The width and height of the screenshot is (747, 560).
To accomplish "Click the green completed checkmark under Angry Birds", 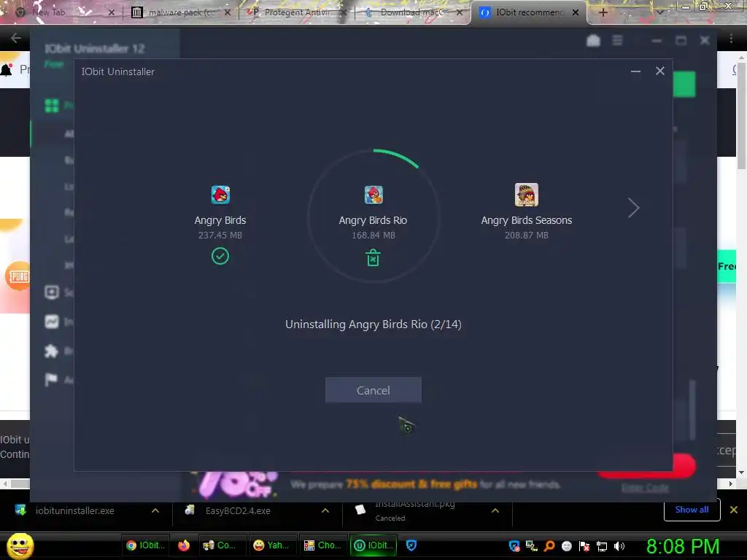I will pos(220,256).
